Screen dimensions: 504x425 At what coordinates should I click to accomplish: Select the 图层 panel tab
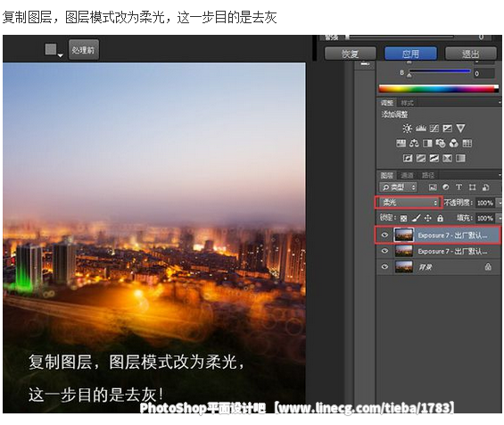point(387,175)
